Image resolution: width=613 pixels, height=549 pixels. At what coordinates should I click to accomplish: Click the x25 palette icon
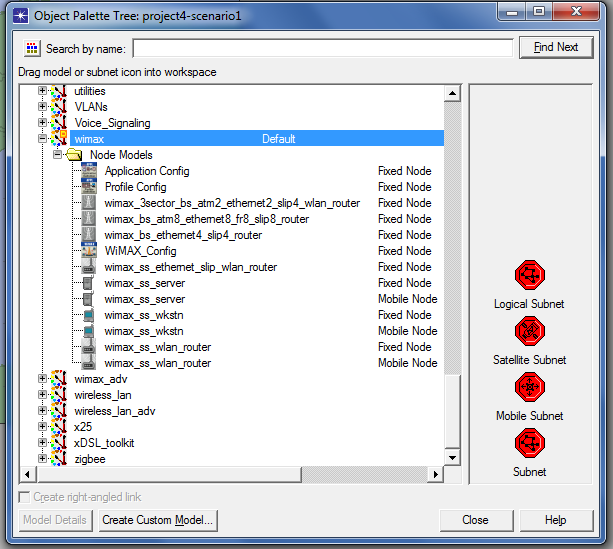tap(59, 427)
